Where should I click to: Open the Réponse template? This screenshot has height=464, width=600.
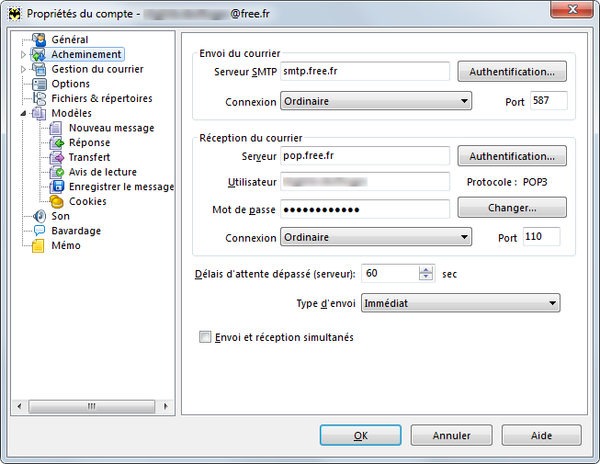(x=89, y=143)
